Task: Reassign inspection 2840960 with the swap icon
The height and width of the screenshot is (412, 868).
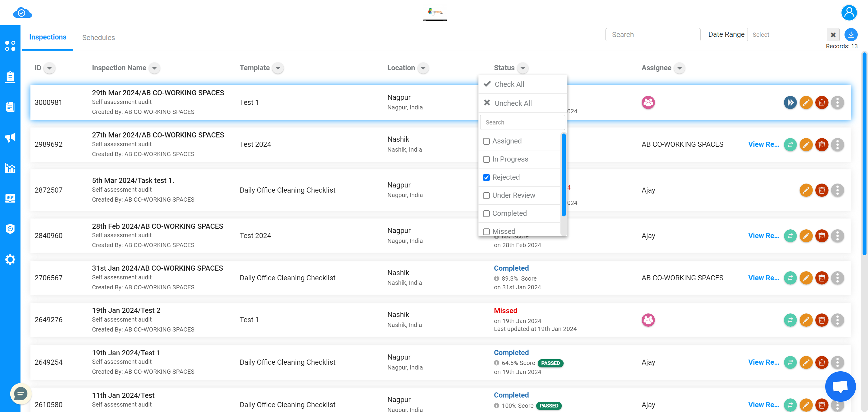Action: (790, 236)
